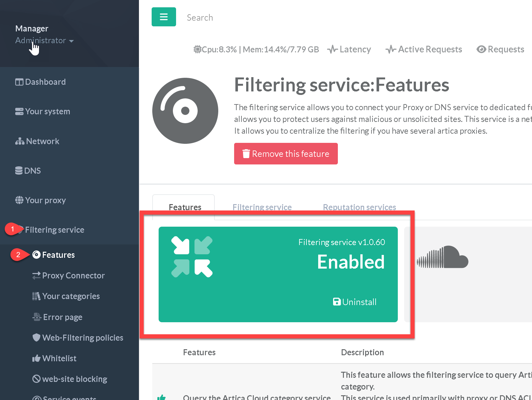Open Proxy Connector from the sidebar
This screenshot has width=532, height=400.
tap(73, 276)
